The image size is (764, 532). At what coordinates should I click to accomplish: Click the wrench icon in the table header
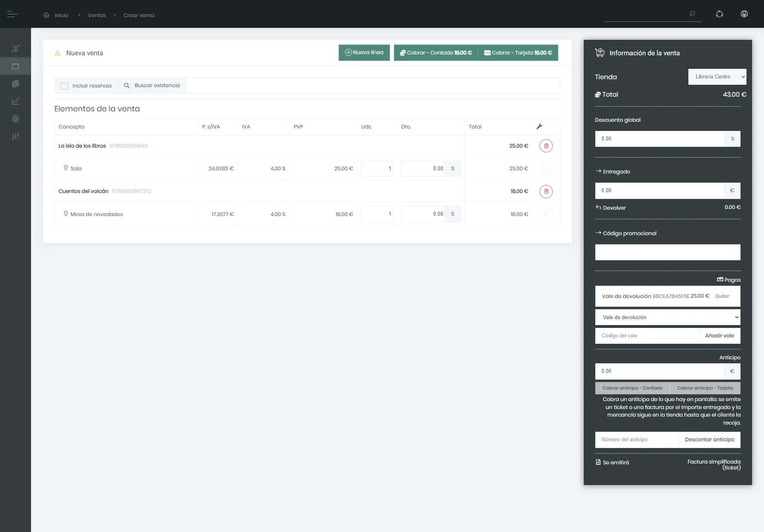(539, 127)
